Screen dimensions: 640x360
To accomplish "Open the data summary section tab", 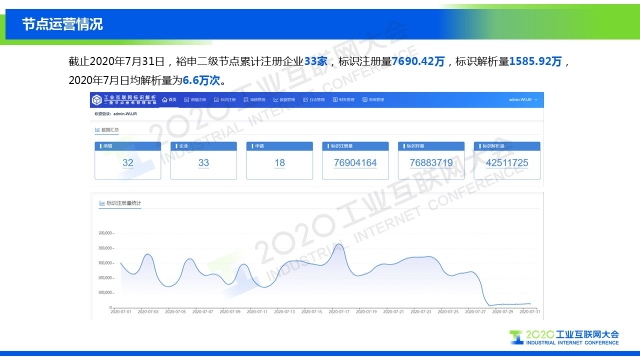I will pos(107,130).
